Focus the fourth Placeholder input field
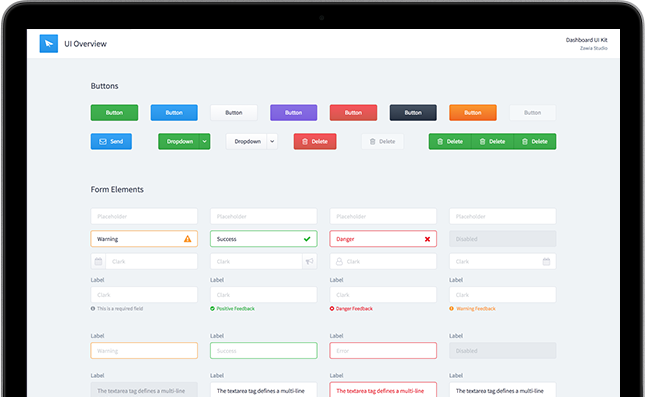Image resolution: width=645 pixels, height=397 pixels. click(503, 216)
